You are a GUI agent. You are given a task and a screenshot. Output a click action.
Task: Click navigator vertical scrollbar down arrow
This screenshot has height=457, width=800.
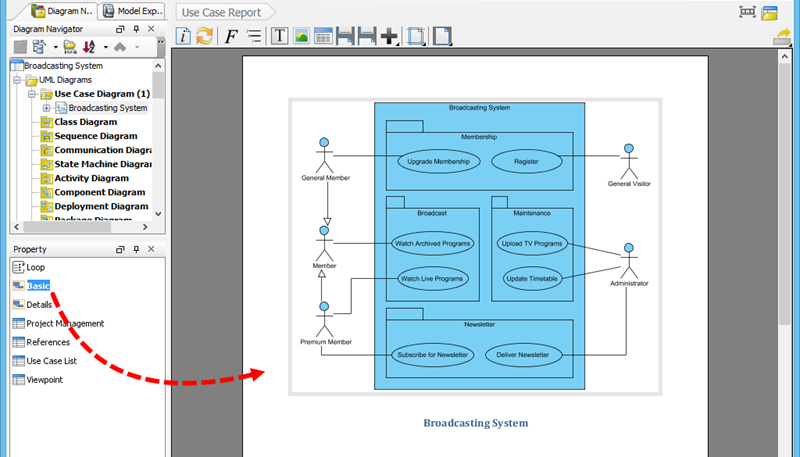pos(158,214)
